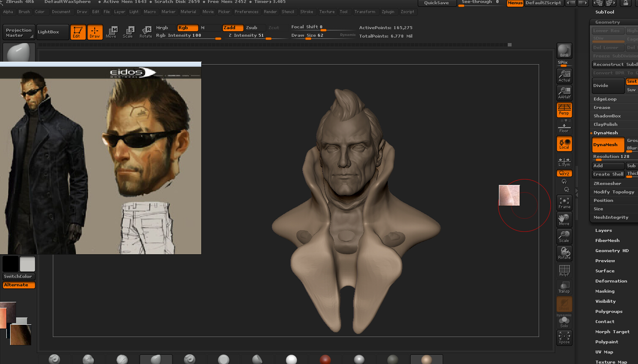Expand the ClayPolish section

(x=605, y=125)
